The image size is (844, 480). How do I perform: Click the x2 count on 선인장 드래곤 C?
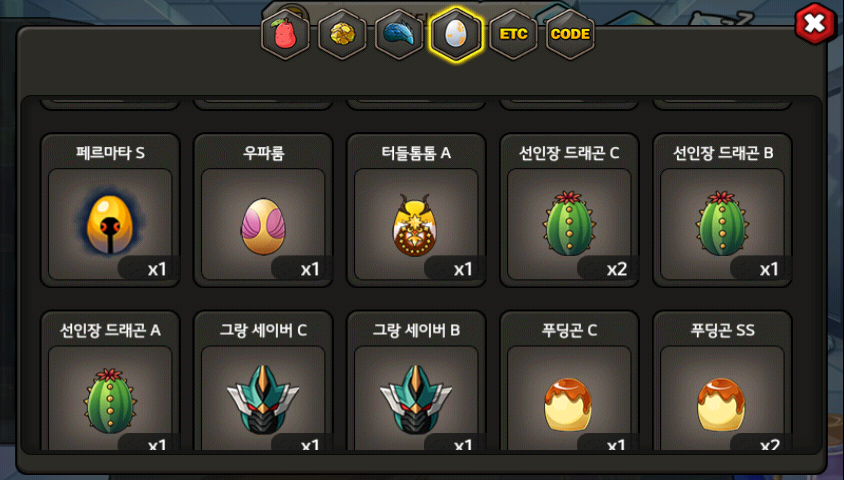617,269
